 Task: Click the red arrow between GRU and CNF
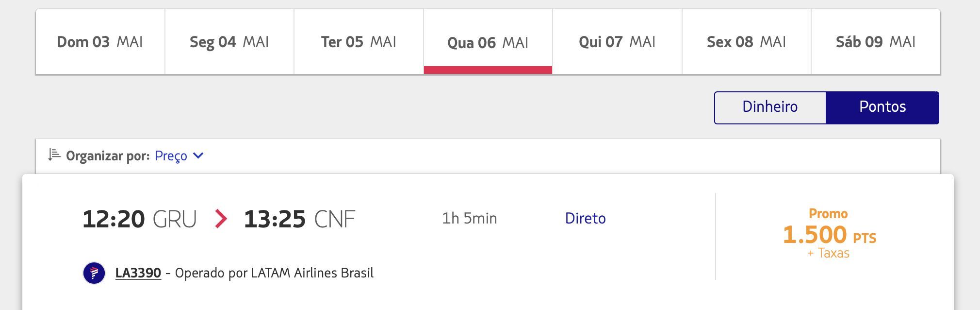(221, 219)
